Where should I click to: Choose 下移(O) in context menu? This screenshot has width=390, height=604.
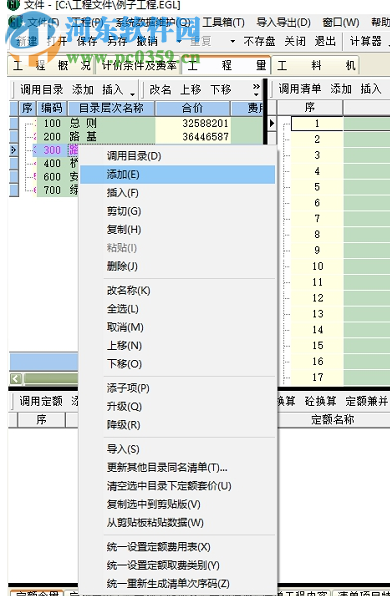tap(124, 364)
